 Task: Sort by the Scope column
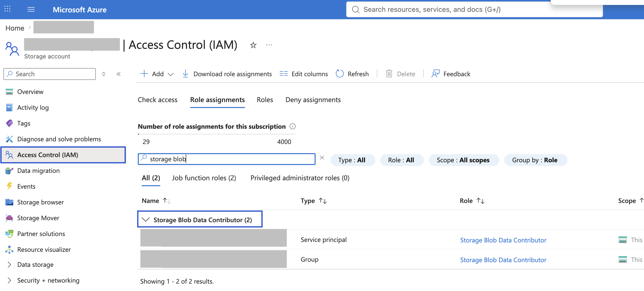[x=630, y=201]
